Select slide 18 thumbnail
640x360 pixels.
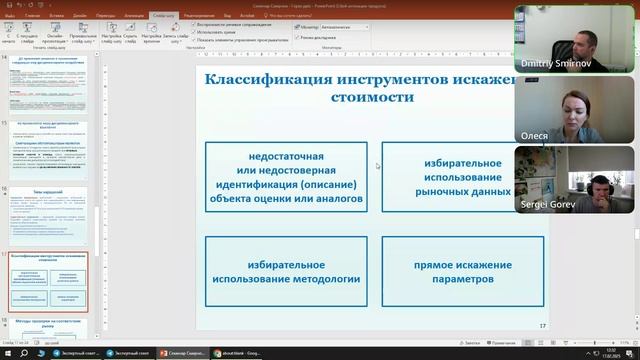coord(48,329)
